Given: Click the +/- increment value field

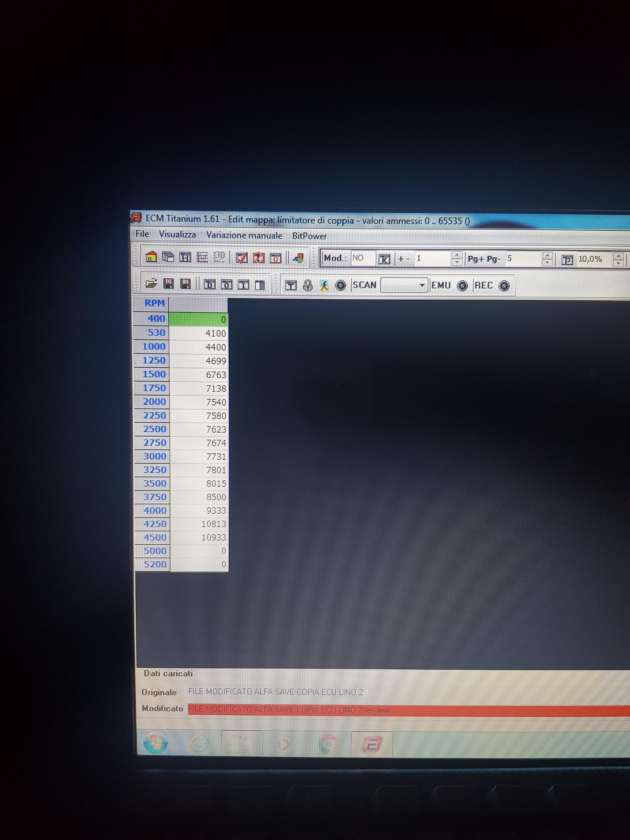Looking at the screenshot, I should [x=433, y=259].
